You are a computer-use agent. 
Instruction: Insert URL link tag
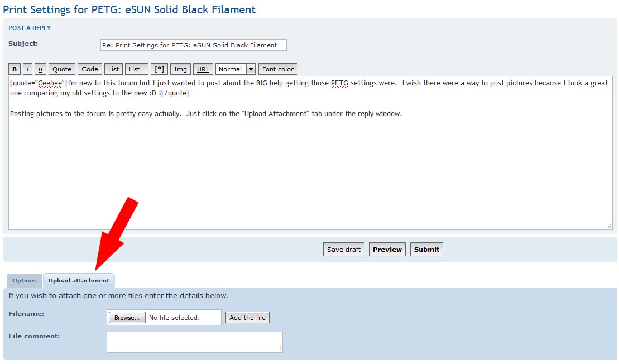point(203,69)
